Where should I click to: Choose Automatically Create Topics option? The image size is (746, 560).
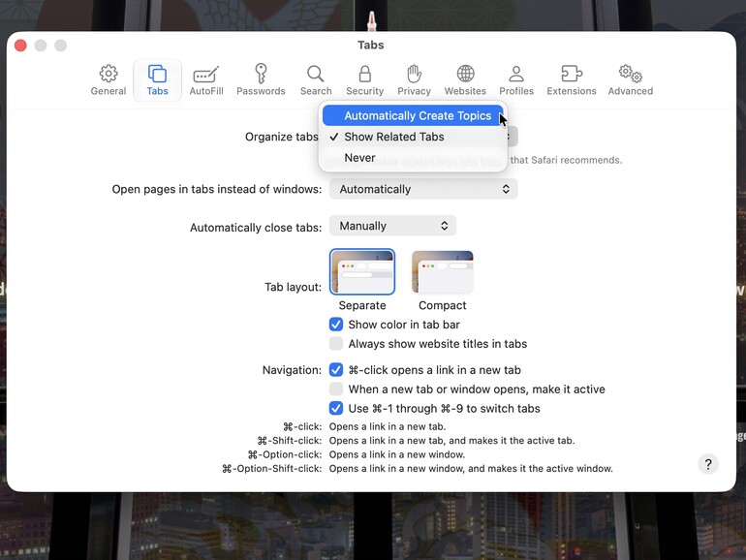point(413,115)
